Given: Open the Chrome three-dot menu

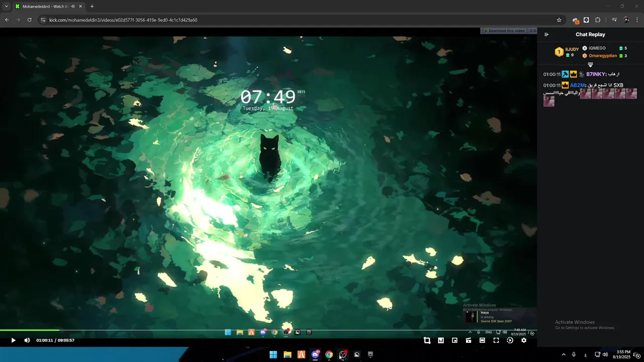Looking at the screenshot, I should coord(637,20).
